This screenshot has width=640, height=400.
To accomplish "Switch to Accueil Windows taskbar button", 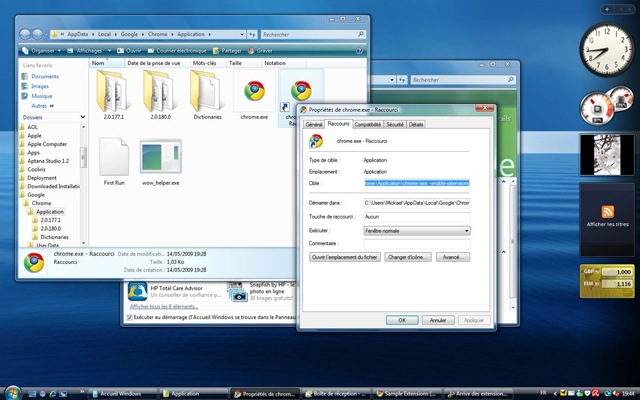I will click(x=122, y=394).
